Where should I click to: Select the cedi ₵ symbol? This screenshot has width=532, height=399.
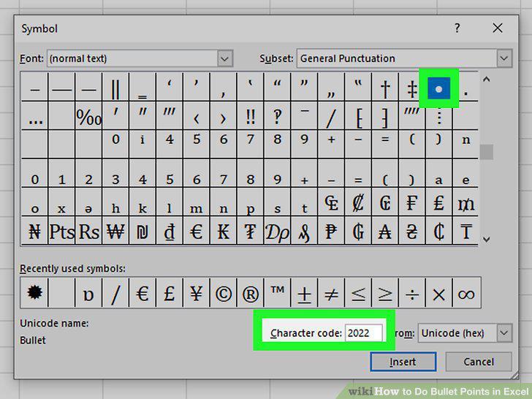pyautogui.click(x=438, y=231)
